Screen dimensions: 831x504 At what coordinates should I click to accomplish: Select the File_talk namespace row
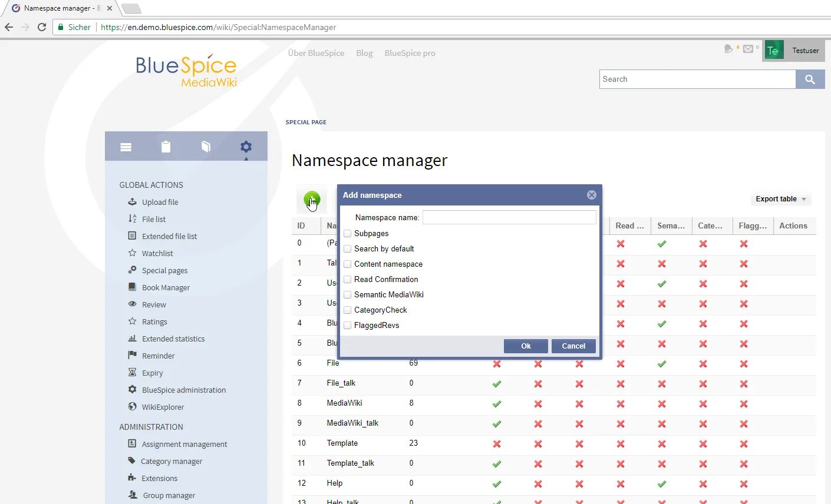click(x=554, y=383)
